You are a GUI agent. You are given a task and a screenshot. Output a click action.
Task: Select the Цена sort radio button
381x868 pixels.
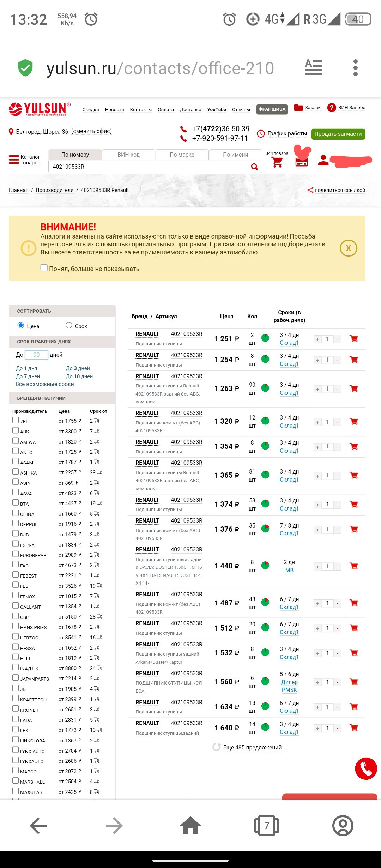click(x=21, y=325)
